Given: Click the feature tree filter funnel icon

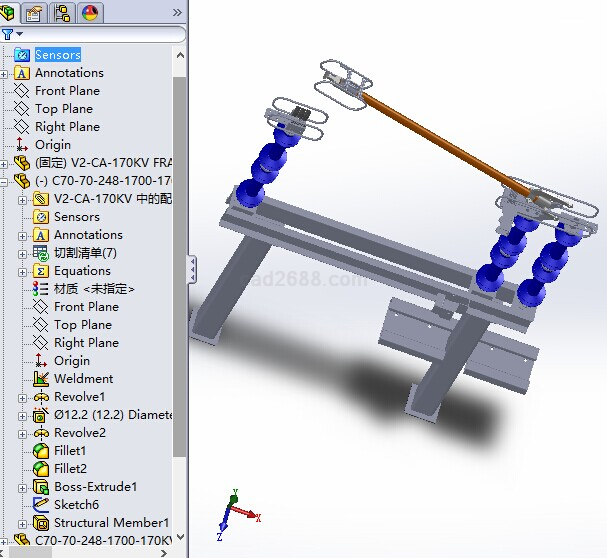Looking at the screenshot, I should [x=8, y=34].
